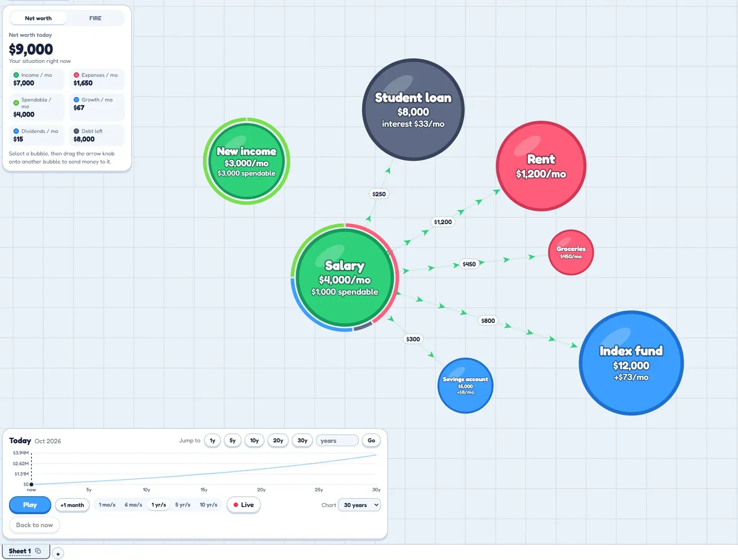This screenshot has height=560, width=738.
Task: Set playback speed to 1 mo/s
Action: [x=107, y=505]
